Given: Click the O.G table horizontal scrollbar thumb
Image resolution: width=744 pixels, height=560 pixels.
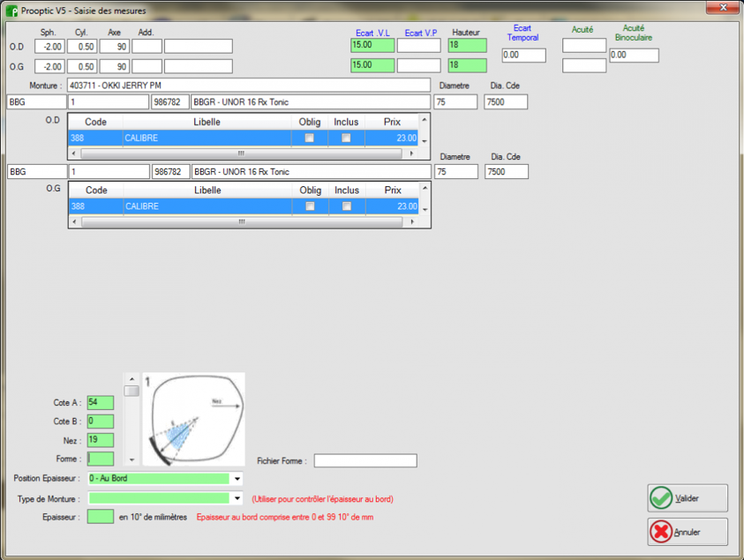Looking at the screenshot, I should [x=242, y=222].
